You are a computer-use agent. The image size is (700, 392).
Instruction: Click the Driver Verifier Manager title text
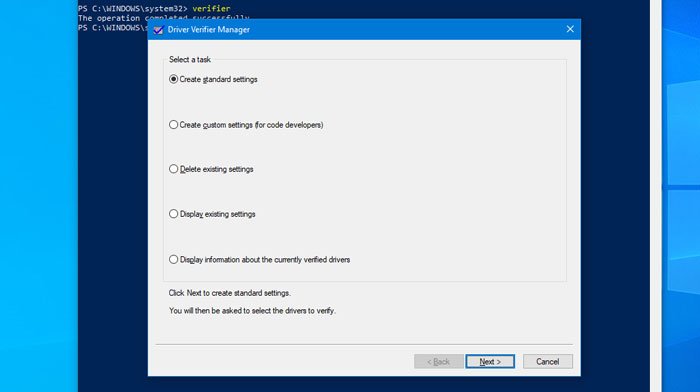coord(208,29)
